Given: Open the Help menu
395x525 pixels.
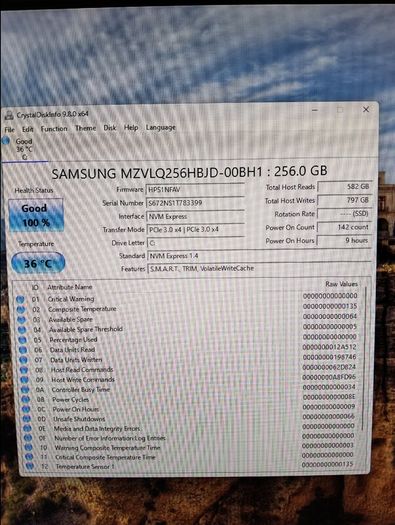Looking at the screenshot, I should (131, 127).
